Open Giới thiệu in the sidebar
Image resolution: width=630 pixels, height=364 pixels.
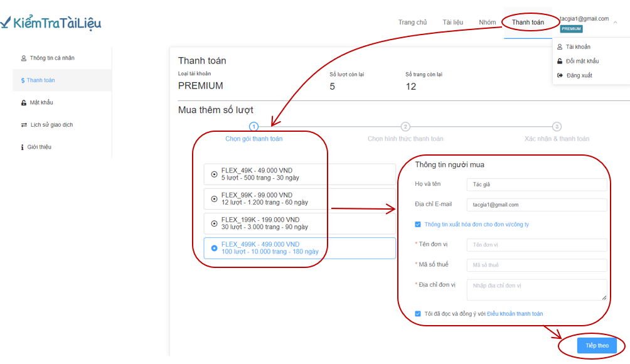62,147
